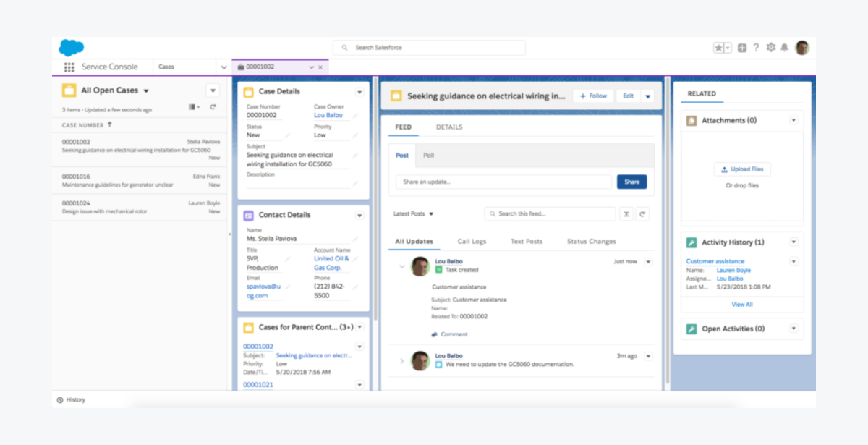
Task: Collapse the Task created feed item
Action: pyautogui.click(x=402, y=266)
